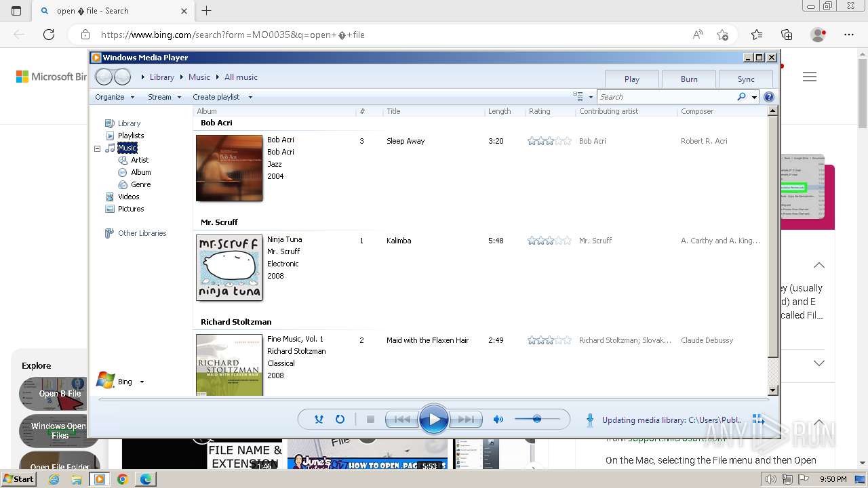Switch to the Burn tab
The width and height of the screenshot is (868, 488).
(689, 79)
